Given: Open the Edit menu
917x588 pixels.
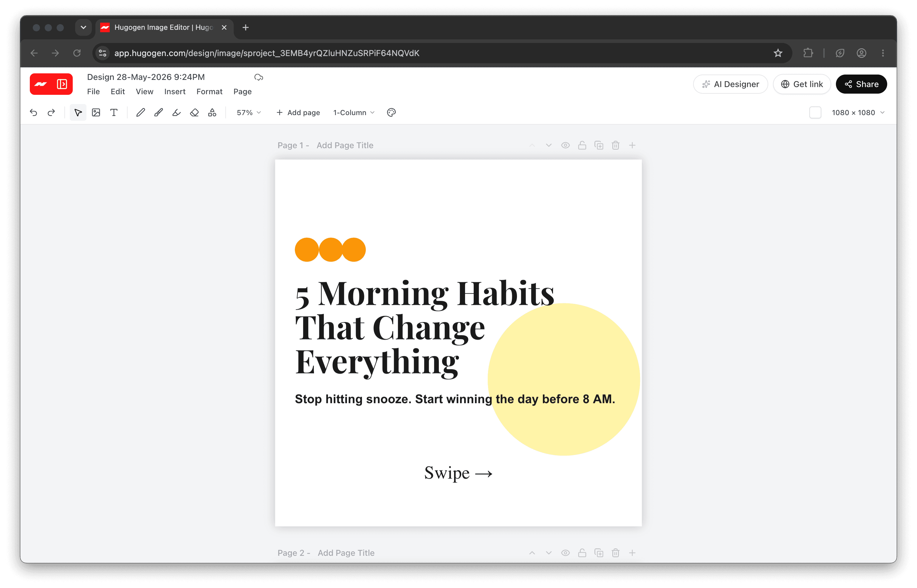Looking at the screenshot, I should pos(117,92).
